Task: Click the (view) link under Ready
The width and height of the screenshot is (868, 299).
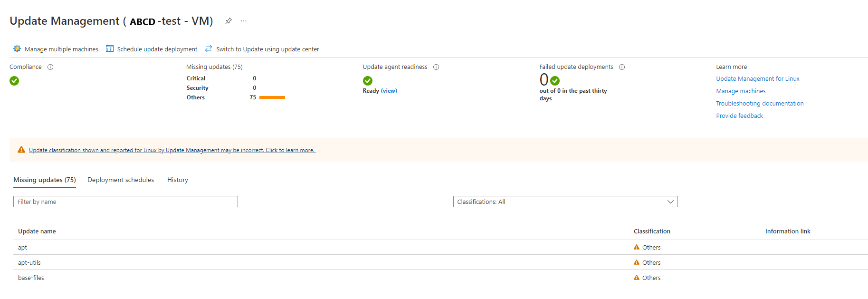Action: pos(389,91)
